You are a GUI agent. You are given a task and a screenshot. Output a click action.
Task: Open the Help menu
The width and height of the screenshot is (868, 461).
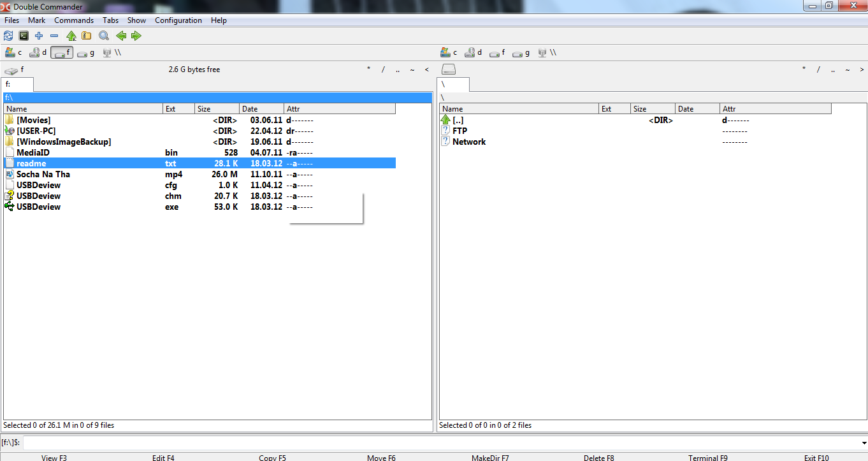(x=219, y=20)
